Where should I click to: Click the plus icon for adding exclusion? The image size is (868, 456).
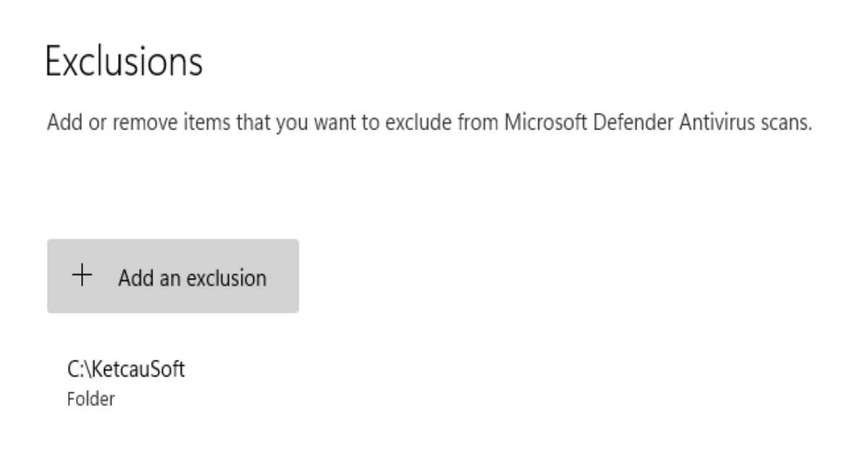83,276
